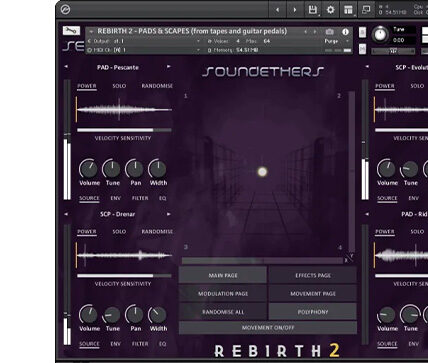Click bottom-right PAD layer Tune knob
Image resolution: width=428 pixels, height=363 pixels.
[410, 314]
